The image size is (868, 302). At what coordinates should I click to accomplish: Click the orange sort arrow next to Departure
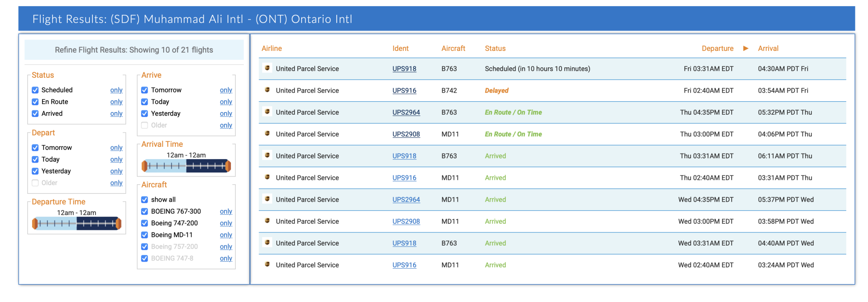(746, 48)
